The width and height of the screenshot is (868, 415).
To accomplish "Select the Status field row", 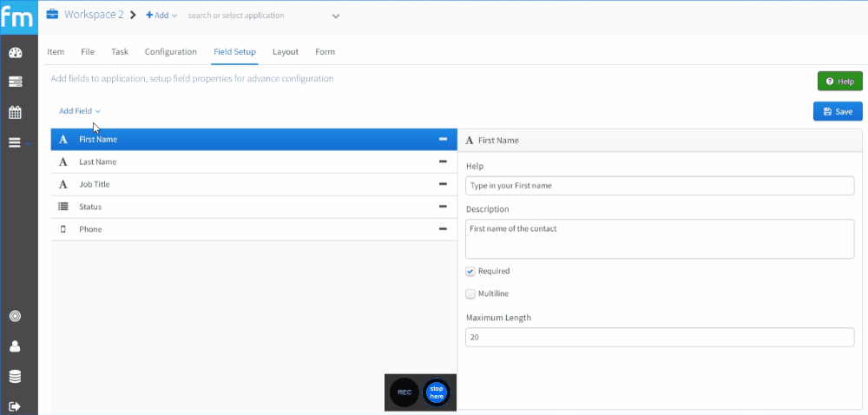I will 253,207.
